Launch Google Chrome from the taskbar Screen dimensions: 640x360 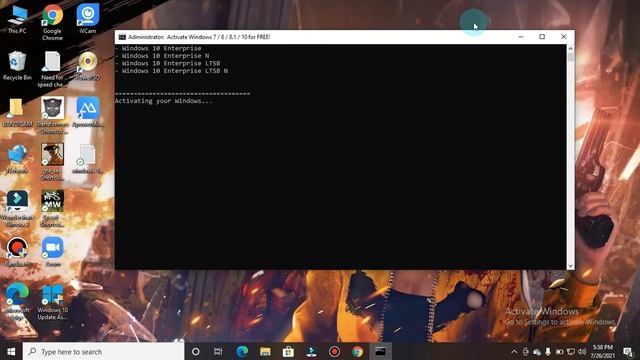357,351
